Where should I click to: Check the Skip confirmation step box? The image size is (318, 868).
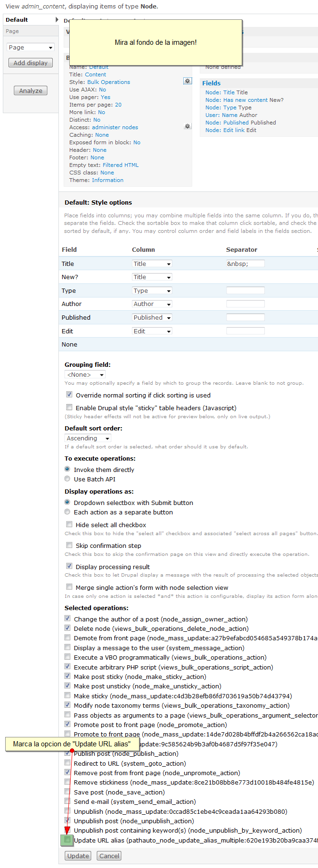coord(69,545)
